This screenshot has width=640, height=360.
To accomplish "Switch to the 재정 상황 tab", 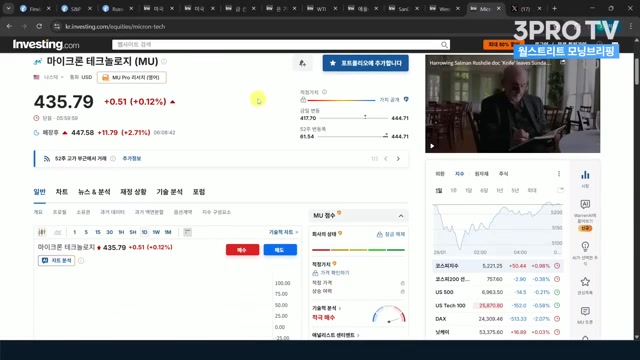I will coord(133,192).
